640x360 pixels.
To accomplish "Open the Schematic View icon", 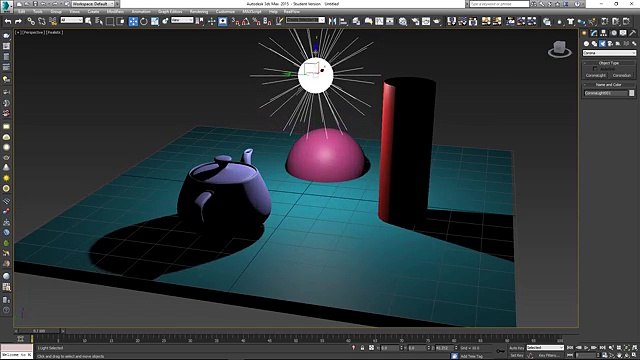I will [x=390, y=21].
